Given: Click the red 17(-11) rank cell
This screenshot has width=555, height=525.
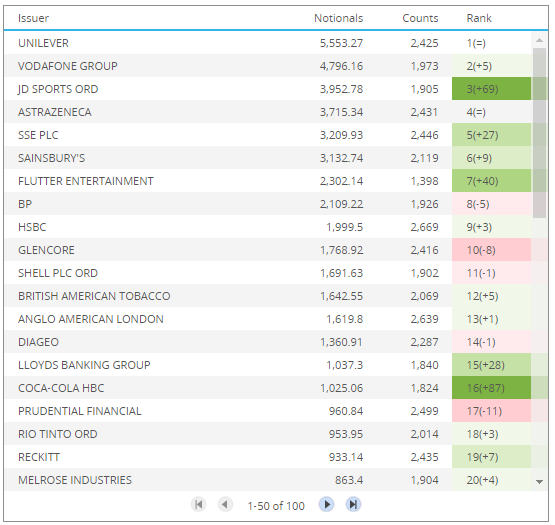Looking at the screenshot, I should tap(491, 411).
